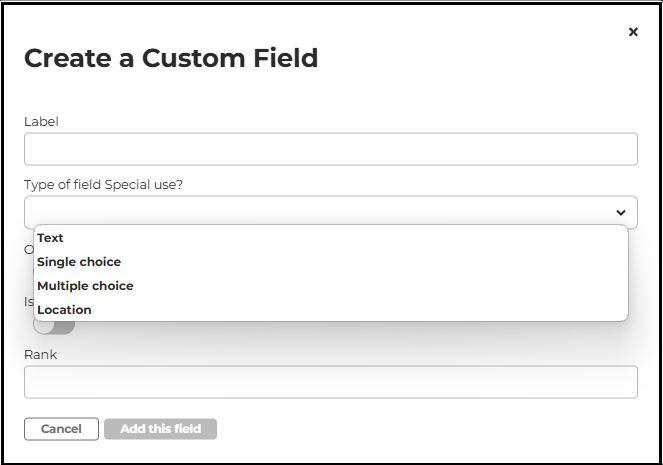
Task: Close the Create a Custom Field dialog
Action: 633,32
